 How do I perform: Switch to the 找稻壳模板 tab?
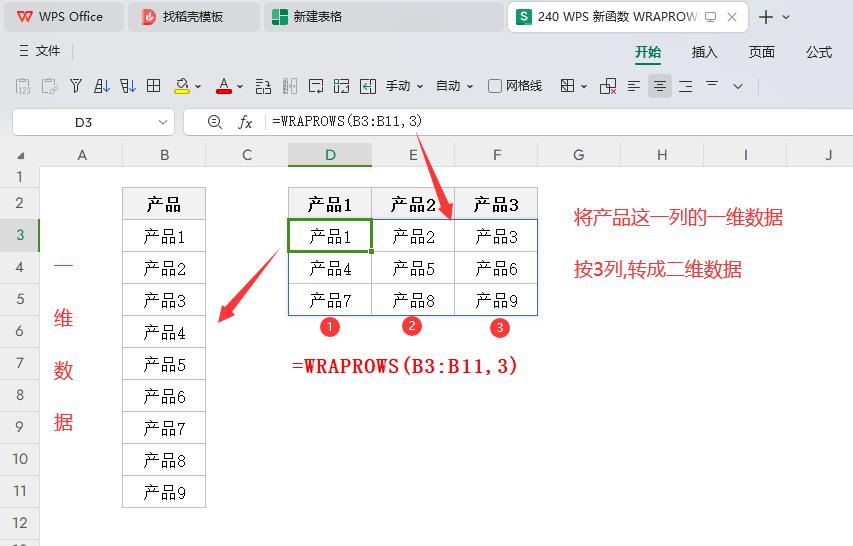click(192, 17)
